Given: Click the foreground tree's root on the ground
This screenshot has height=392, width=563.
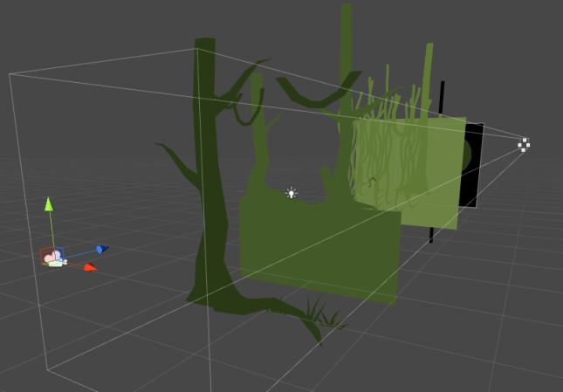Looking at the screenshot, I should (x=279, y=308).
